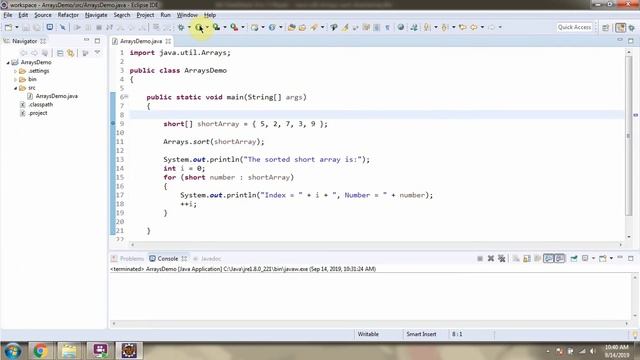Click the editor horizontal scrollbar
The height and width of the screenshot is (360, 640).
(x=376, y=244)
